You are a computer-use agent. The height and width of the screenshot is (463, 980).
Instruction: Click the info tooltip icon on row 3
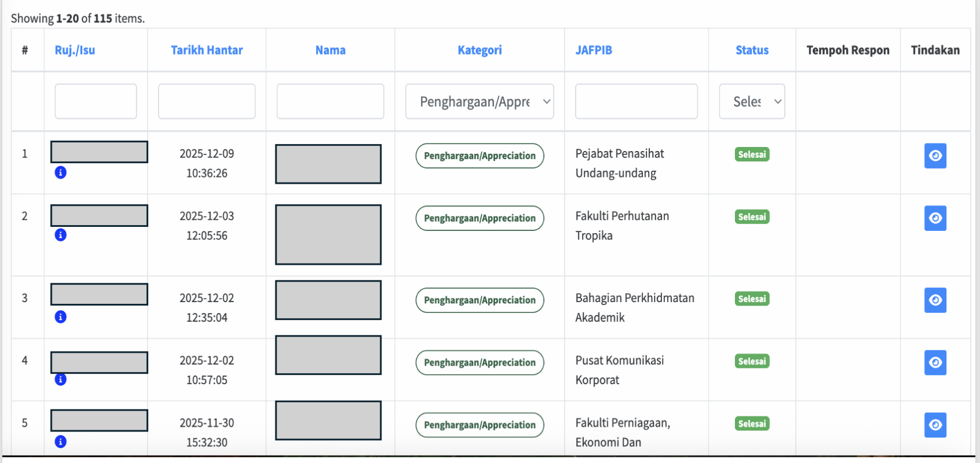click(x=60, y=317)
